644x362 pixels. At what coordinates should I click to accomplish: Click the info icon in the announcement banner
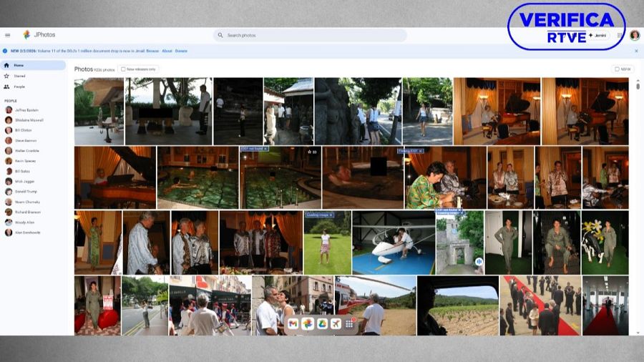pyautogui.click(x=5, y=51)
